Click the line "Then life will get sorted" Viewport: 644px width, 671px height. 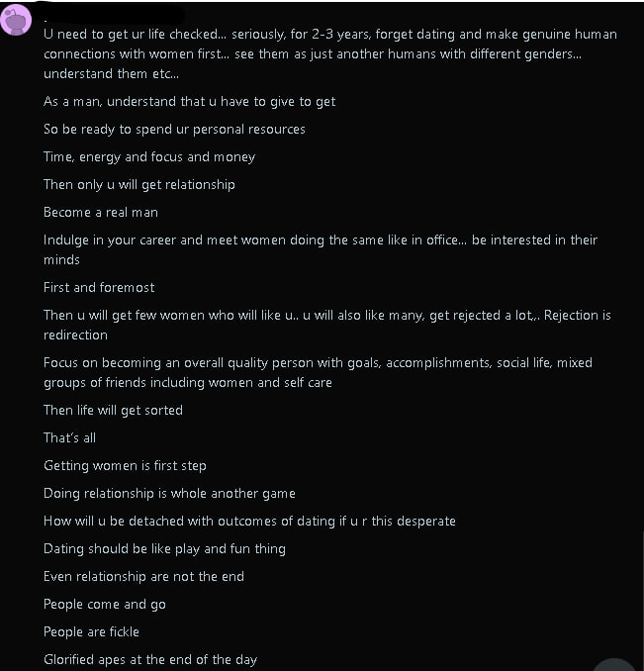click(x=113, y=410)
